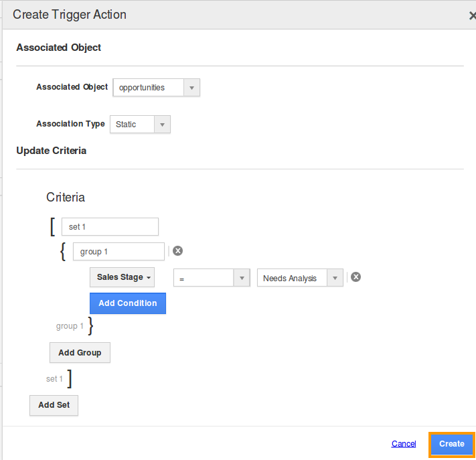Open the equals operator dropdown
The width and height of the screenshot is (476, 460).
pos(212,278)
